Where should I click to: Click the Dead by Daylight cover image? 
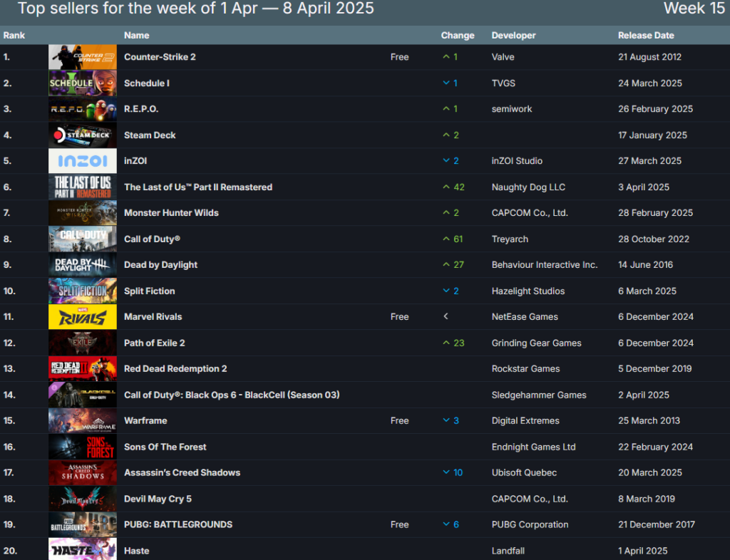(83, 264)
